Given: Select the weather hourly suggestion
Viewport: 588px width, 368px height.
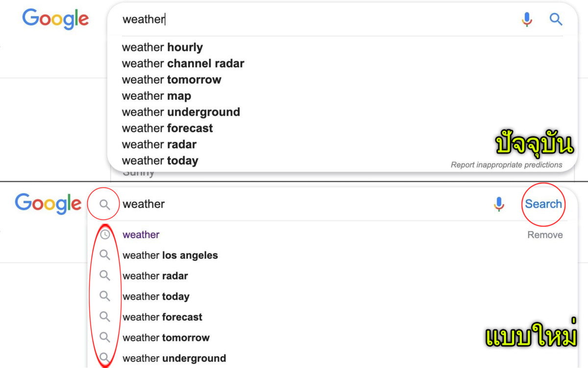Looking at the screenshot, I should (x=162, y=48).
